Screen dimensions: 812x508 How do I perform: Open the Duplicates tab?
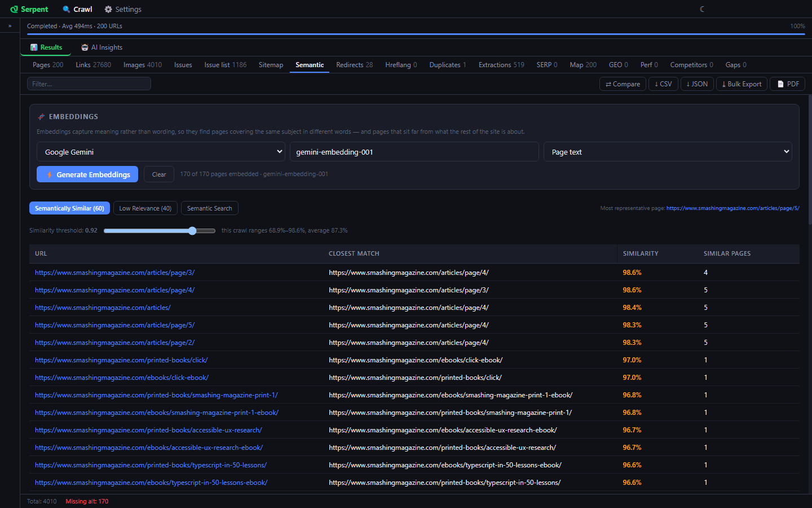448,65
